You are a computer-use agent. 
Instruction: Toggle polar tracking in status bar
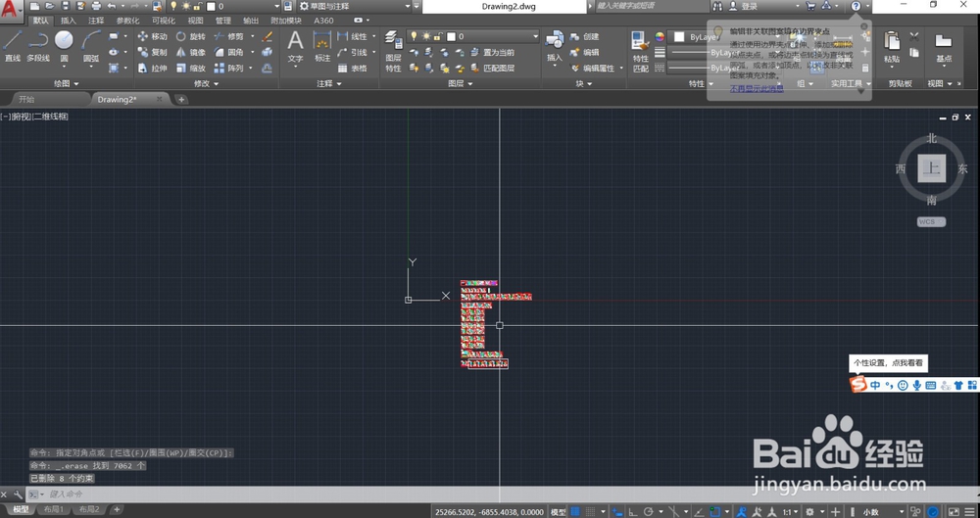pos(649,512)
